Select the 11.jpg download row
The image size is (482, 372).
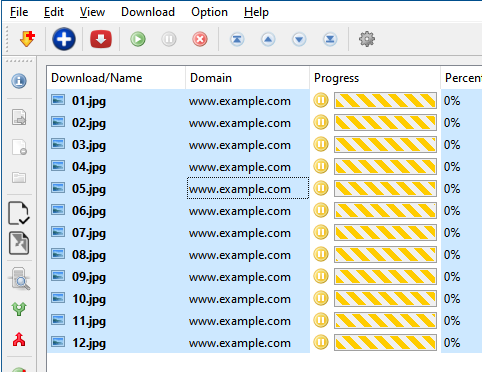pos(265,320)
